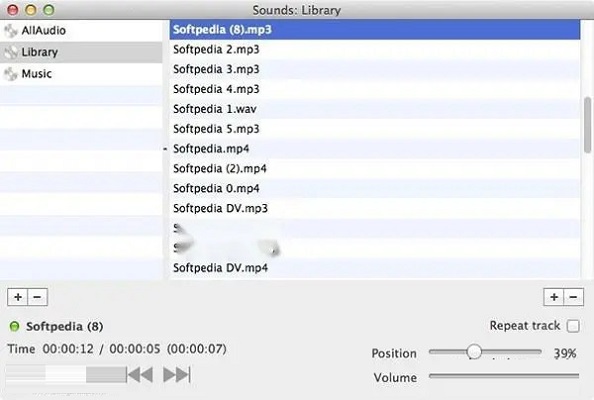Click the now playing title Softpedia (8)
594x400 pixels.
click(64, 326)
